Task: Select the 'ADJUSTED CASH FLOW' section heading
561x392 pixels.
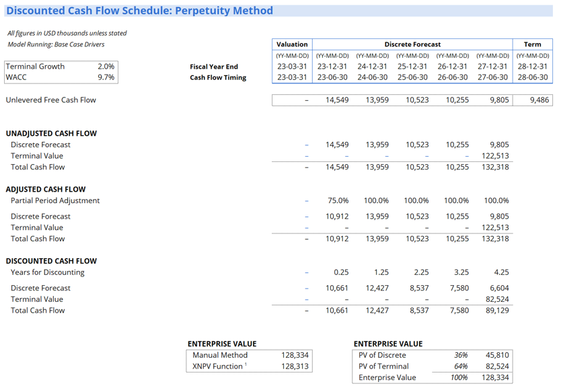Action: tap(46, 190)
